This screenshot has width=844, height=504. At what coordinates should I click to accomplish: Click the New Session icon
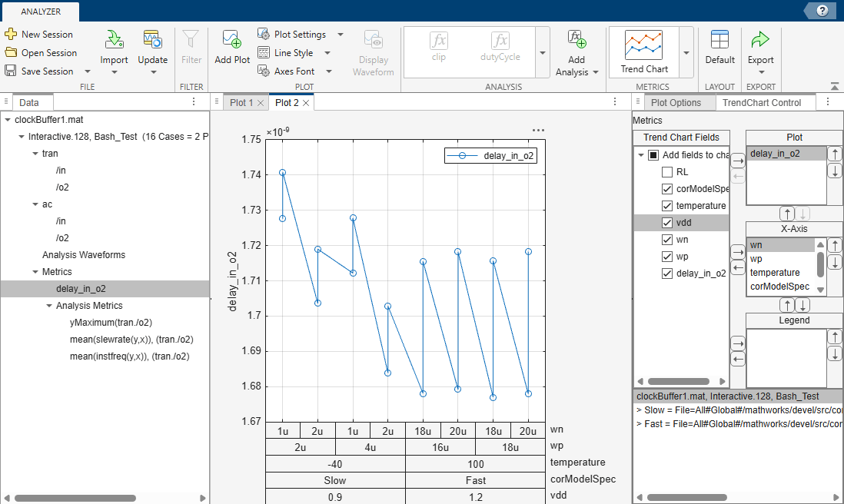(11, 34)
